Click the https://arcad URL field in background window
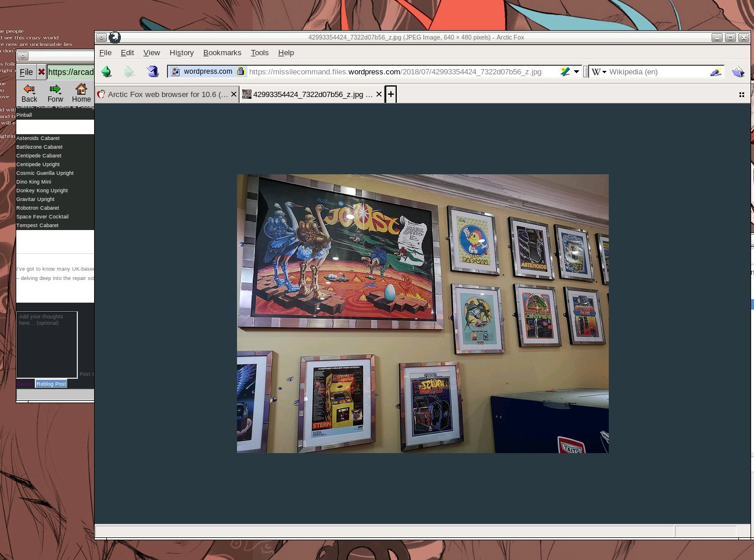Image resolution: width=754 pixels, height=560 pixels. (70, 72)
